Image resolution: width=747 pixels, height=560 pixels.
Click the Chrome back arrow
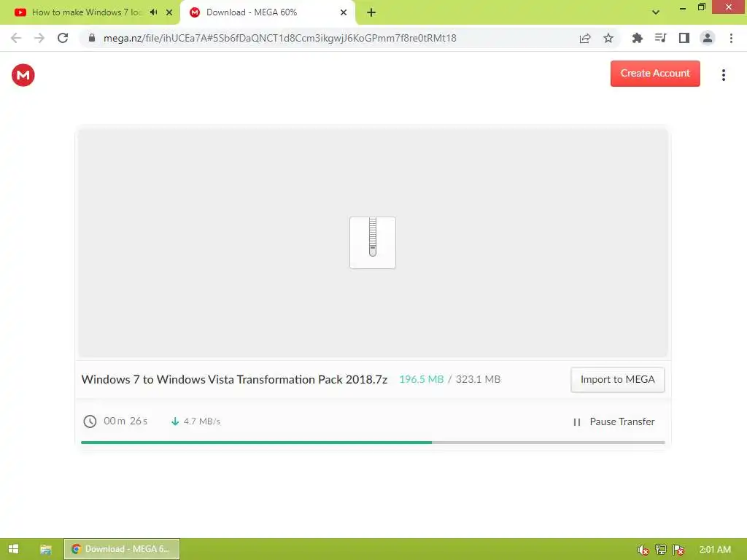pyautogui.click(x=16, y=38)
